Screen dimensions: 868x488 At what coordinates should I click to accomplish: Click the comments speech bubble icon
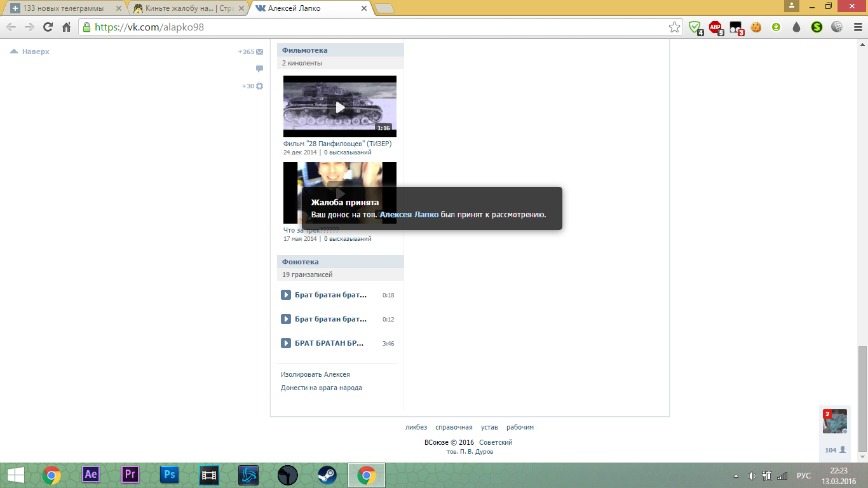click(259, 69)
